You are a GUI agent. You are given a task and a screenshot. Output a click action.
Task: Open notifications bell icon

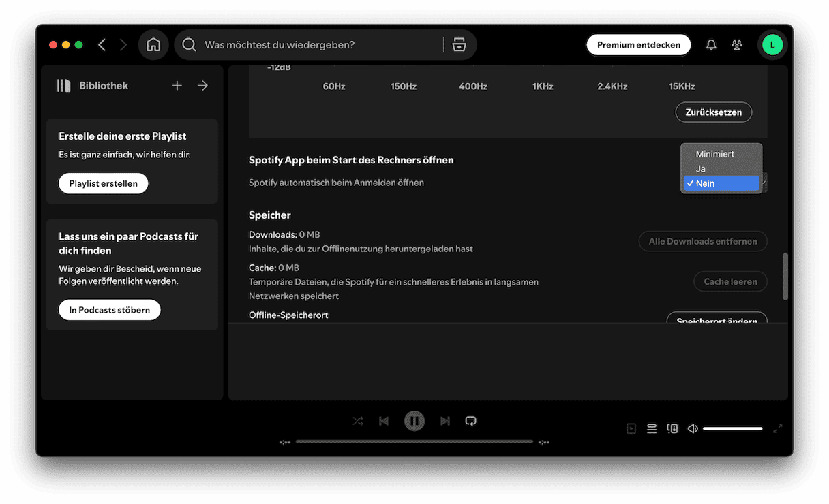click(x=711, y=45)
